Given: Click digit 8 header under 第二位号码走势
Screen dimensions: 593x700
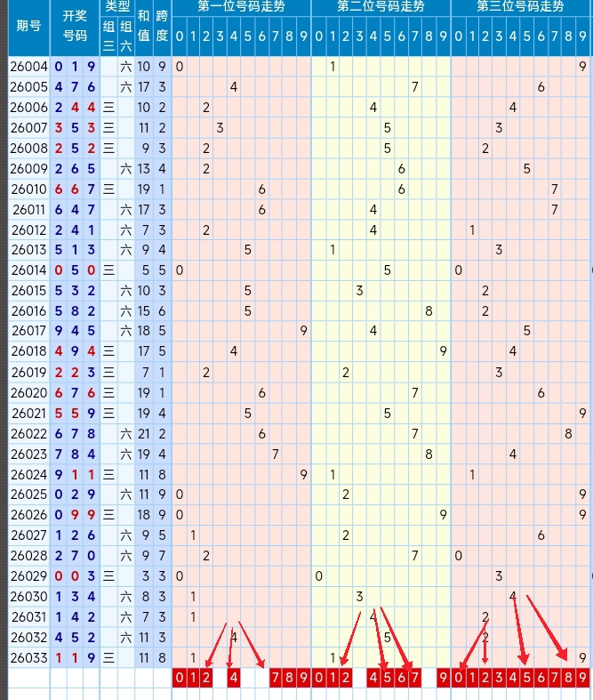Looking at the screenshot, I should click(x=429, y=36).
